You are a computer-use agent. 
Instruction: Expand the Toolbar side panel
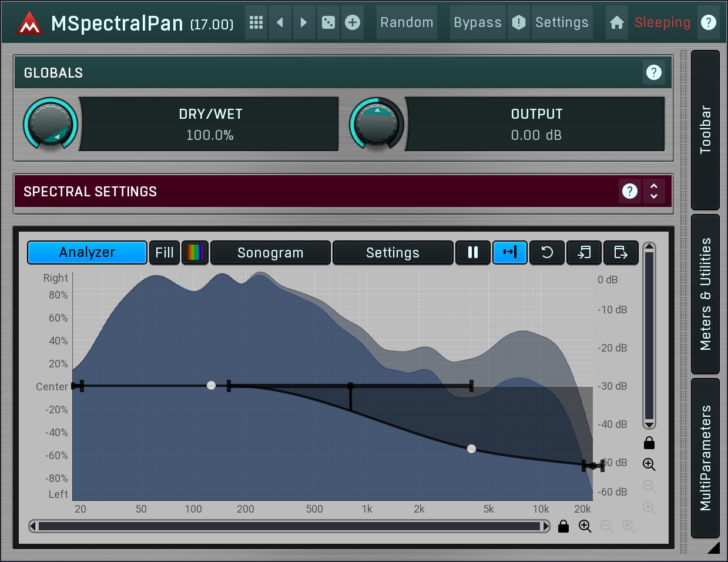coord(705,130)
